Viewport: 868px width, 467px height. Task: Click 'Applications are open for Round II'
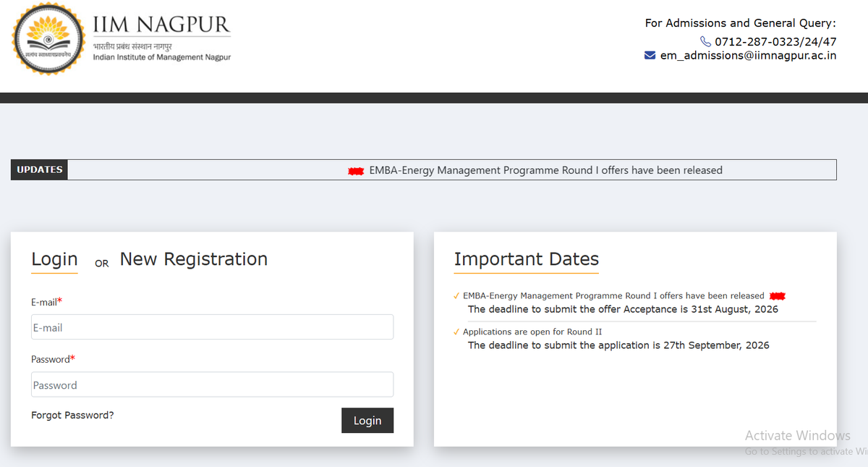532,332
